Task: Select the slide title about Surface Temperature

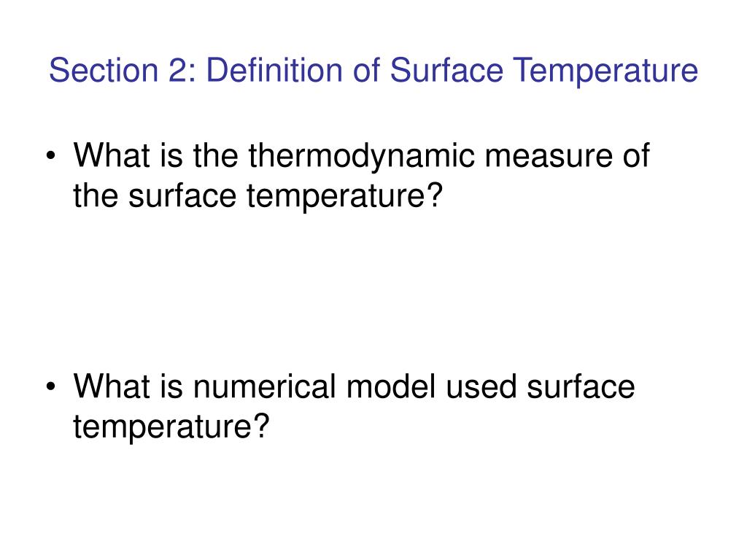Action: pos(373,71)
